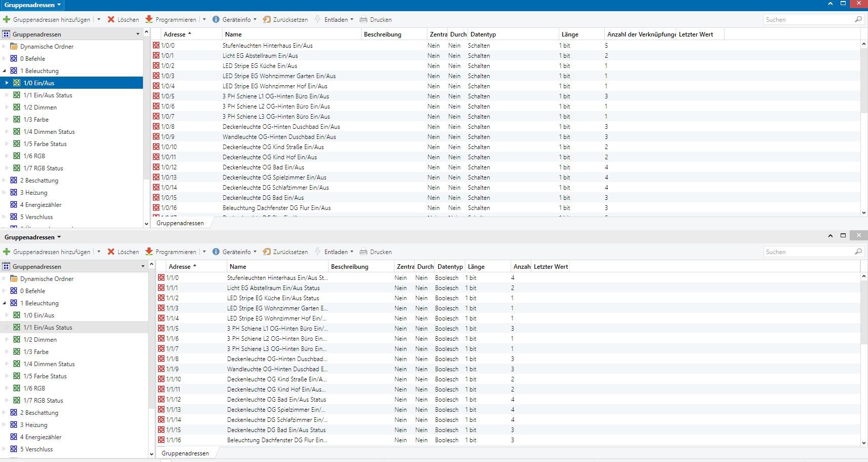Collapse top panel with up-chevron button
Viewport: 868px width, 462px height.
(x=830, y=4)
